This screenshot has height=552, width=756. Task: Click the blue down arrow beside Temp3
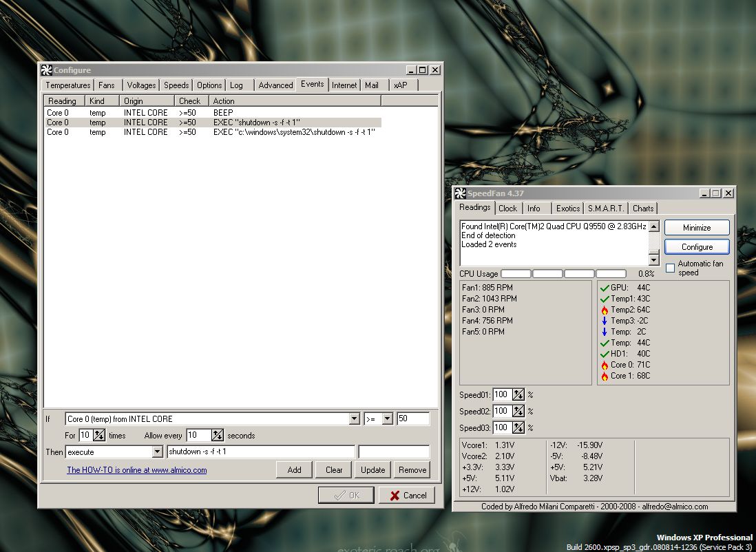pyautogui.click(x=605, y=321)
